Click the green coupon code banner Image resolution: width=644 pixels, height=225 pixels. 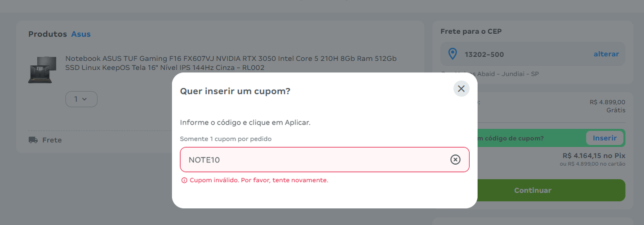tap(533, 138)
